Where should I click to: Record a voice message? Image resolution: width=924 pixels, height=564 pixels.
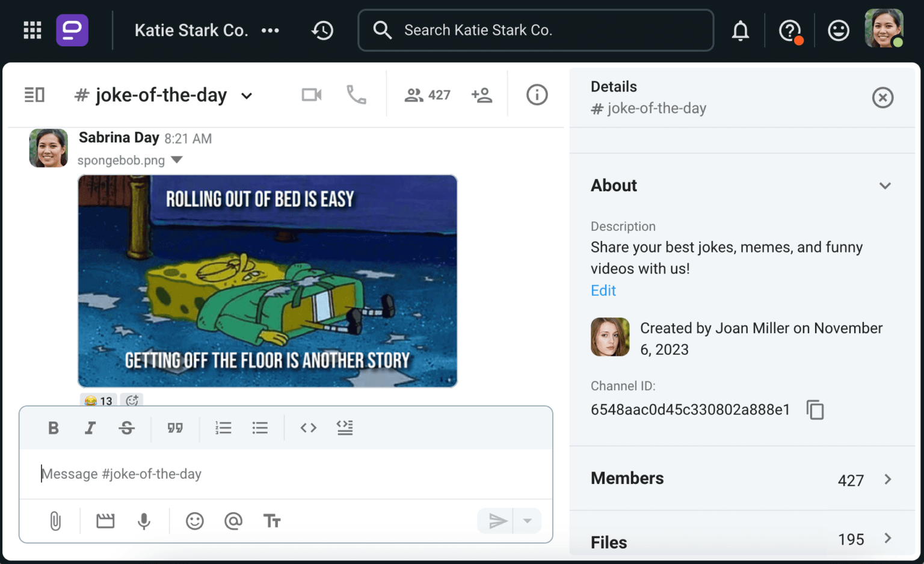144,521
